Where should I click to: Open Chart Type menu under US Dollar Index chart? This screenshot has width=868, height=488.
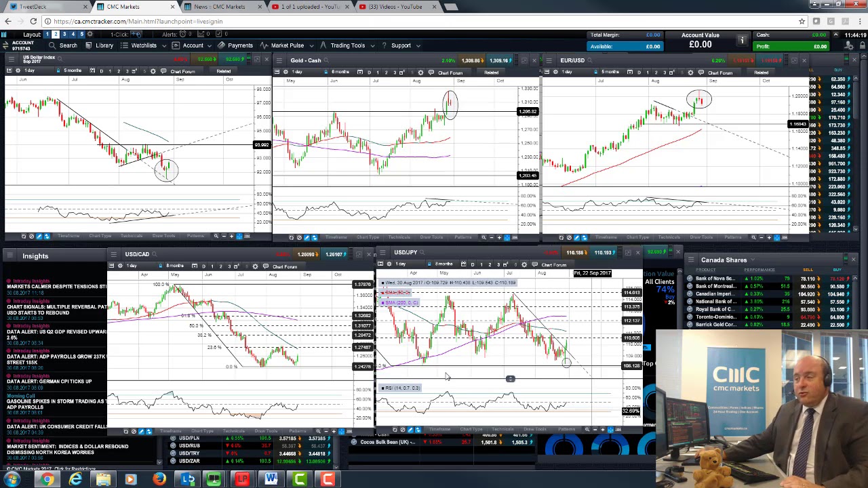point(100,237)
